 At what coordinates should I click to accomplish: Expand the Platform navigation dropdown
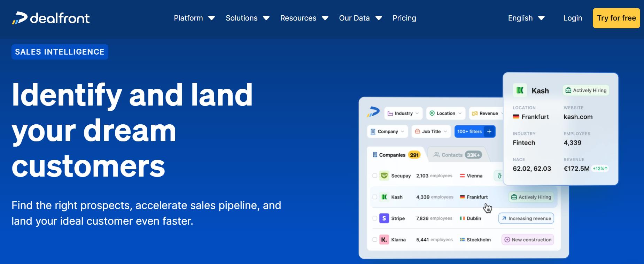tap(194, 18)
